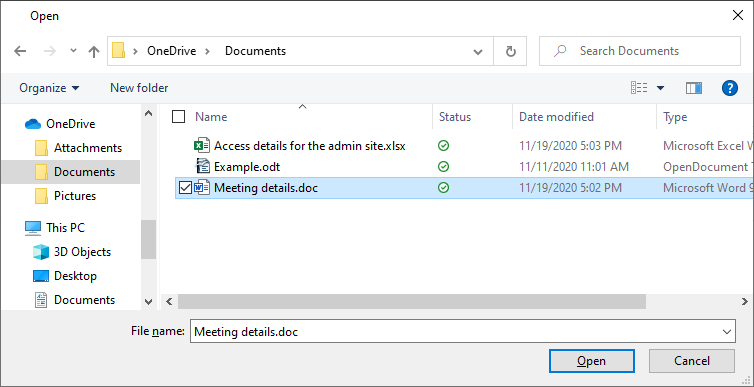The width and height of the screenshot is (754, 387).
Task: Click sync status icon for xlsx file
Action: (444, 146)
